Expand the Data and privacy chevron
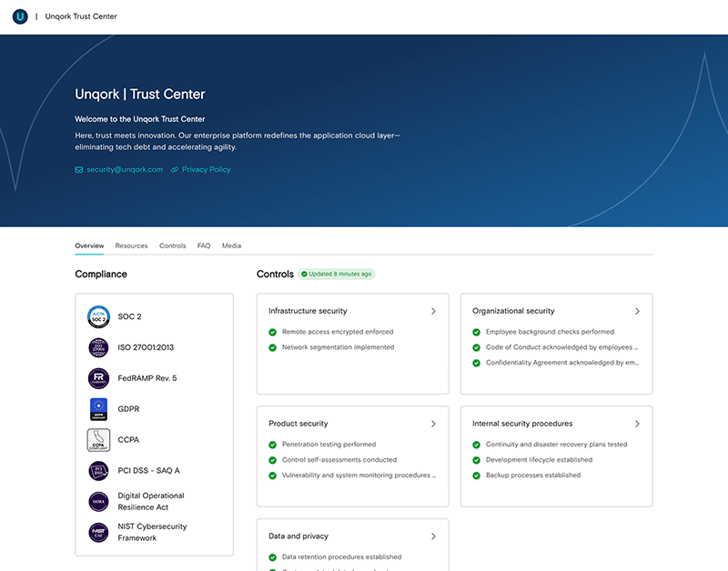The width and height of the screenshot is (728, 571). 433,536
